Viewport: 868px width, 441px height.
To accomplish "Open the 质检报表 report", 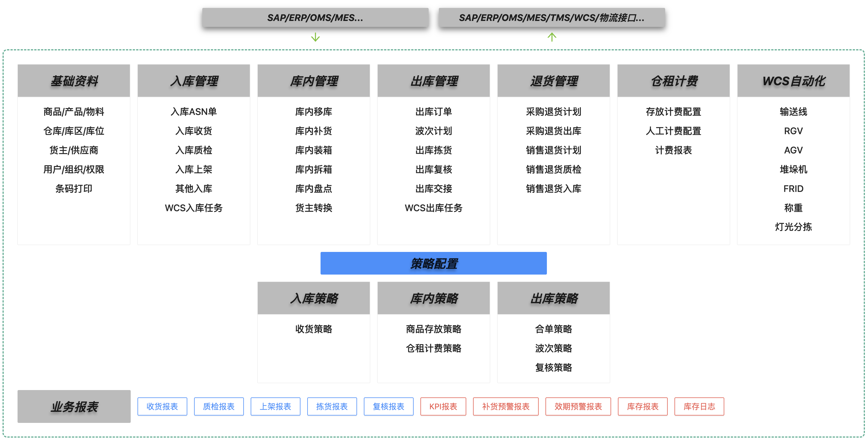I will click(219, 407).
